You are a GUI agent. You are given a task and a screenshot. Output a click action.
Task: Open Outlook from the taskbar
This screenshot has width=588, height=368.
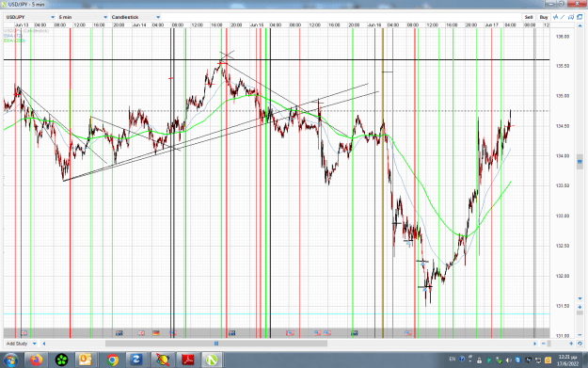click(x=86, y=360)
